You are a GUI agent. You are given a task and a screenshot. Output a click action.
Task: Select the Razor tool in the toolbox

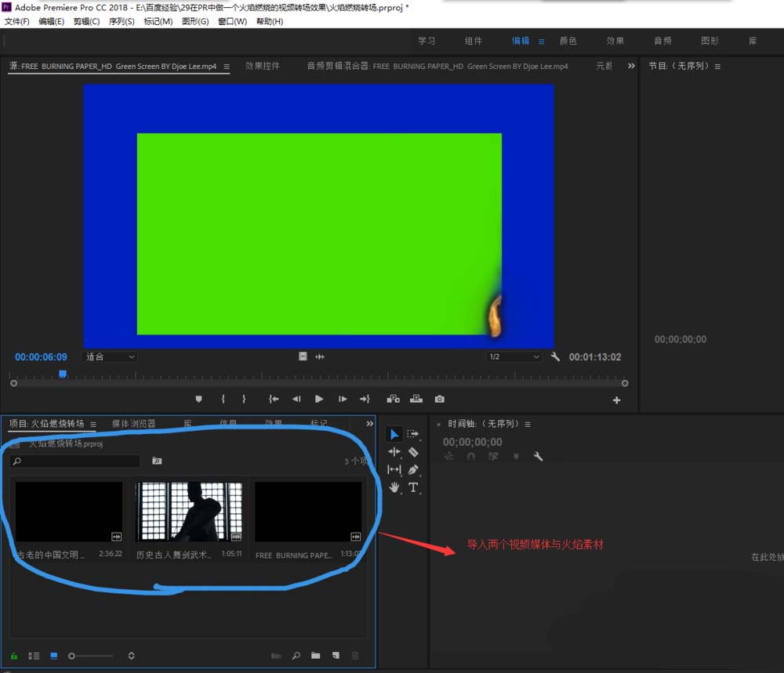413,452
